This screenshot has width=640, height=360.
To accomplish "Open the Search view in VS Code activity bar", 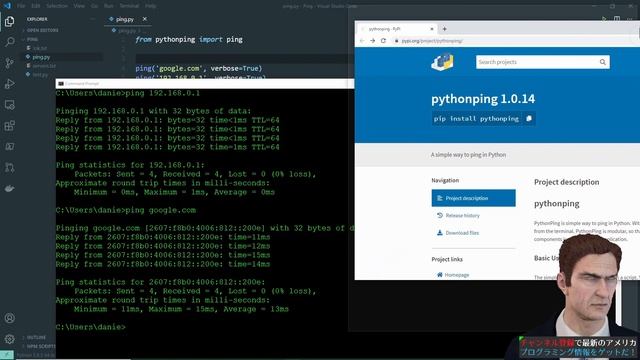I will point(9,42).
